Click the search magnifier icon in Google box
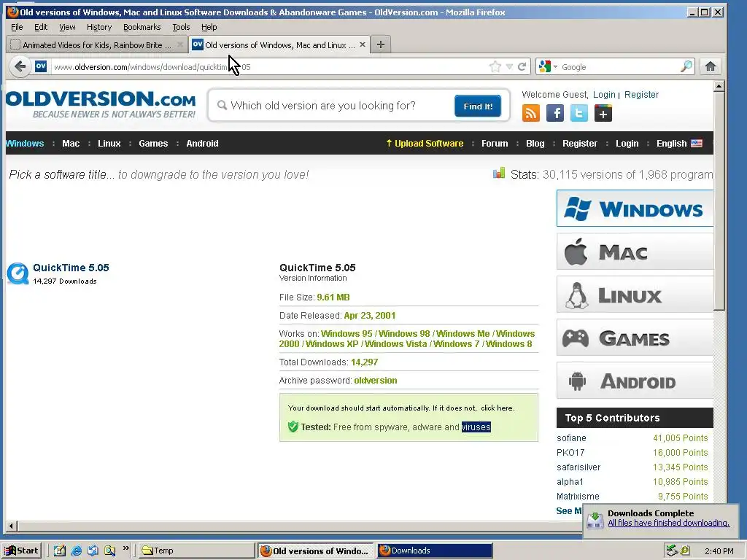Viewport: 747px width, 560px height. pos(686,66)
